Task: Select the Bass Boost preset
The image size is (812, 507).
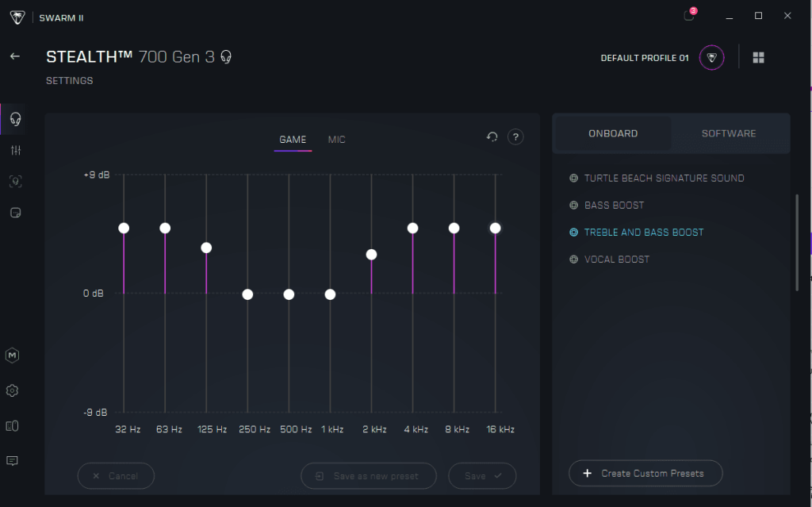Action: click(614, 205)
